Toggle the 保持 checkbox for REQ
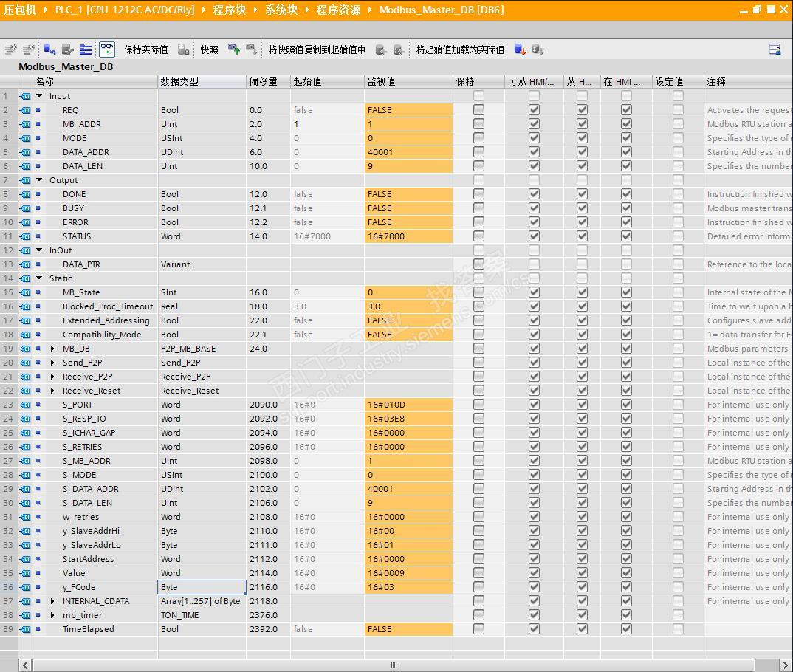 (478, 110)
